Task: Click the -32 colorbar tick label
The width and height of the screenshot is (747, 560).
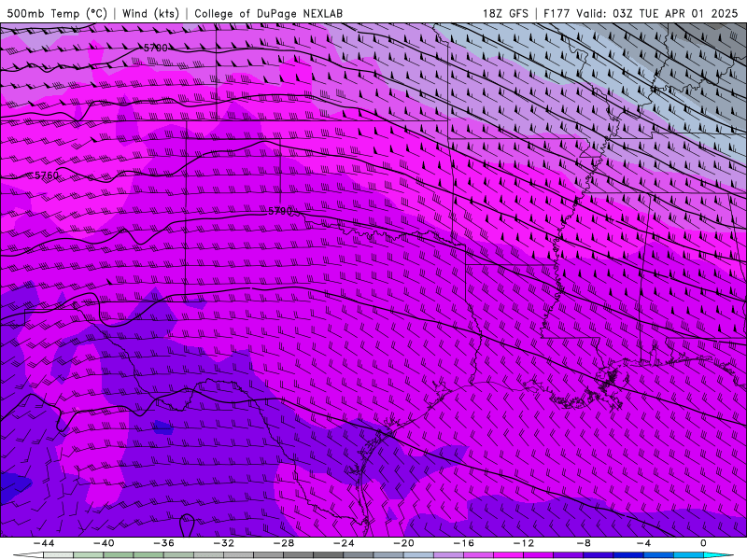Action: tap(224, 543)
